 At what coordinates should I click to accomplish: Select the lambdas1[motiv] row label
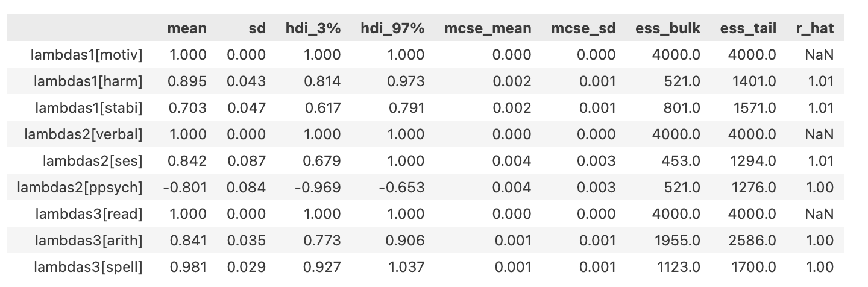87,55
